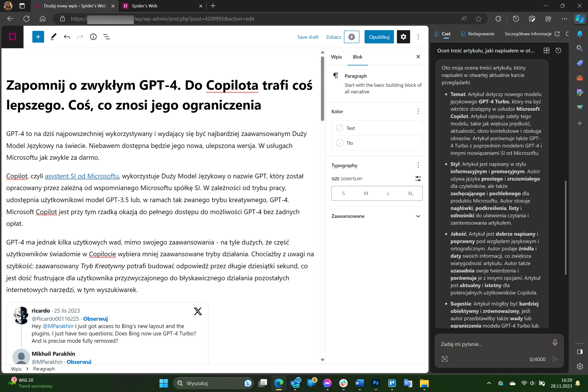Image resolution: width=588 pixels, height=392 pixels.
Task: Select font size L
Action: (x=388, y=193)
